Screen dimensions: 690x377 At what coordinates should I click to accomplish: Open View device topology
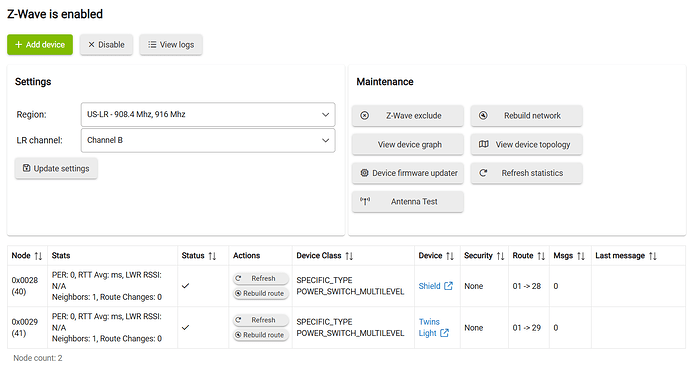pyautogui.click(x=526, y=144)
